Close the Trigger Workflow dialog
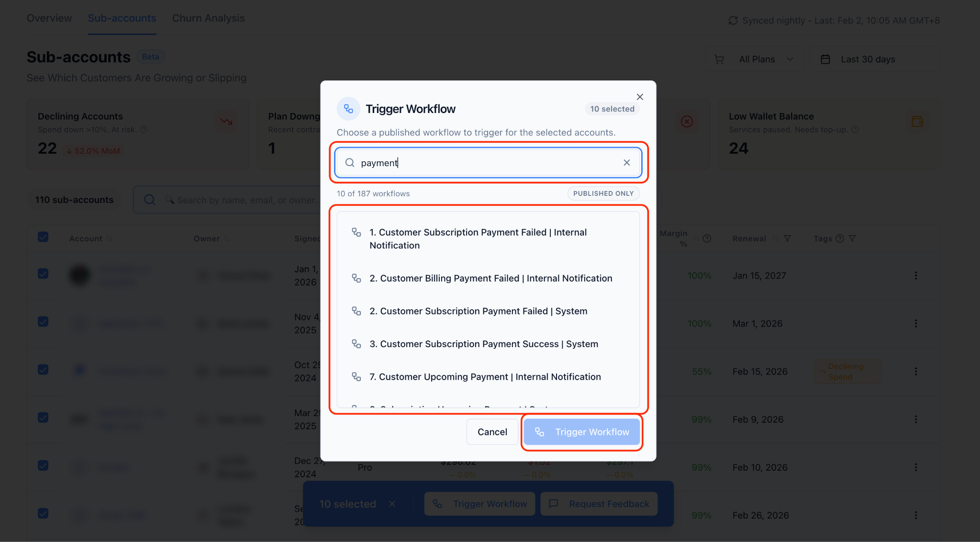The height and width of the screenshot is (542, 980). 640,97
